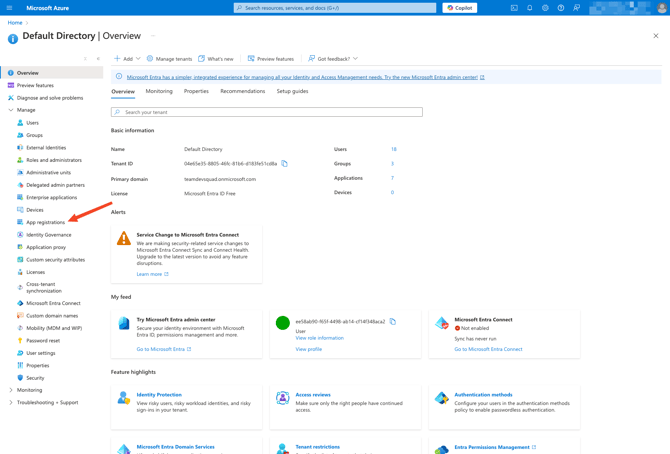
Task: Collapse the Manage section in sidebar
Action: (x=11, y=110)
